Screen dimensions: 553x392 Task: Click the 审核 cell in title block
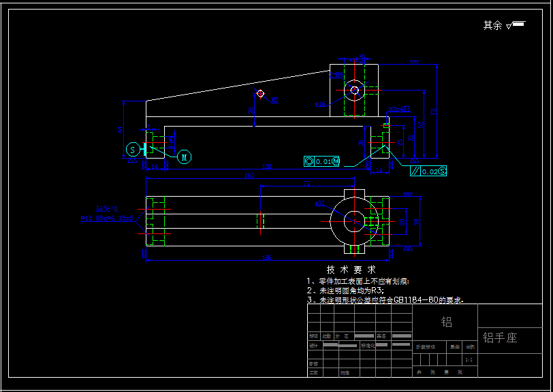pyautogui.click(x=313, y=363)
